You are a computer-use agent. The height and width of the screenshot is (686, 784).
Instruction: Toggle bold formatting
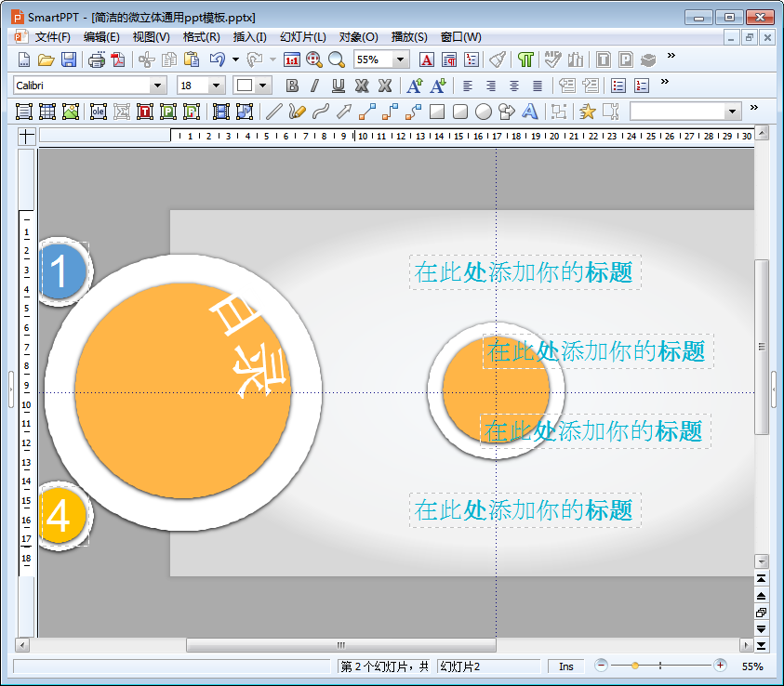(x=292, y=86)
